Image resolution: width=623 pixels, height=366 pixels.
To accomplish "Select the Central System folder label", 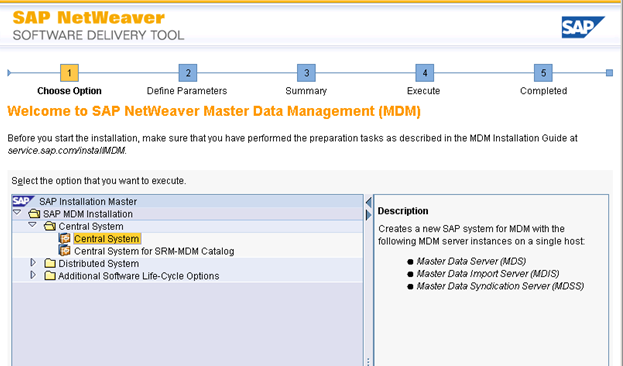I will click(91, 226).
